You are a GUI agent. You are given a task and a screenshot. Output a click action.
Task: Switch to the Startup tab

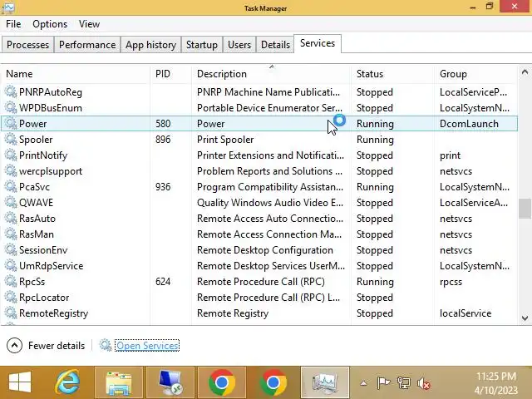click(202, 45)
